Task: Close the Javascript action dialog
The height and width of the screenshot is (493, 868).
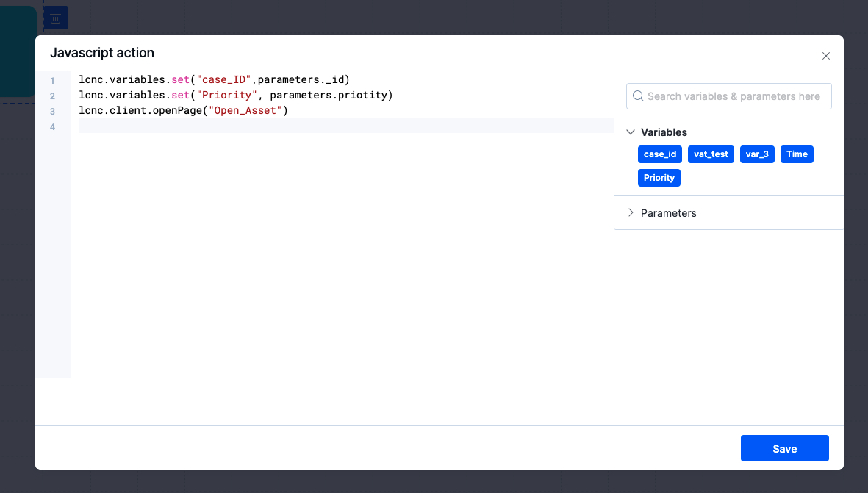Action: click(x=825, y=56)
